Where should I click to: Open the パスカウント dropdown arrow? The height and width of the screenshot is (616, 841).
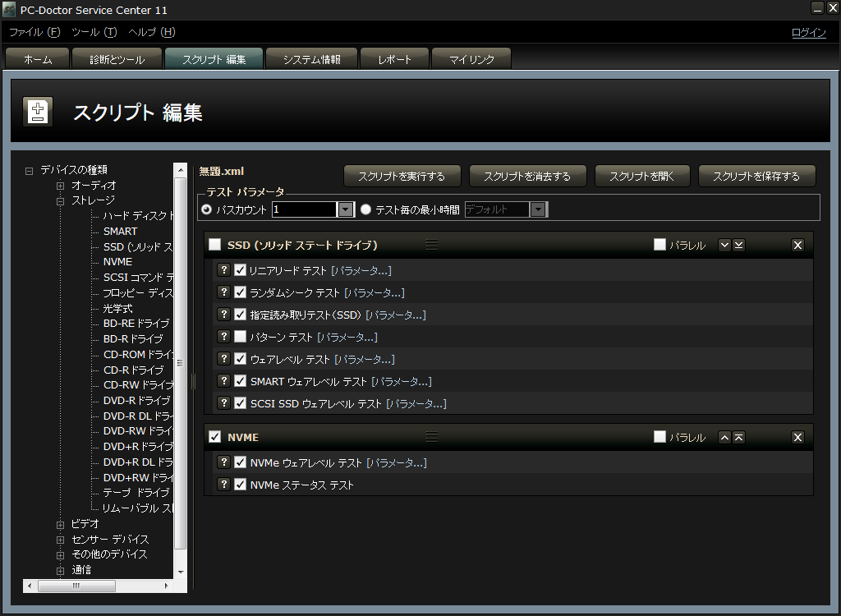point(346,209)
